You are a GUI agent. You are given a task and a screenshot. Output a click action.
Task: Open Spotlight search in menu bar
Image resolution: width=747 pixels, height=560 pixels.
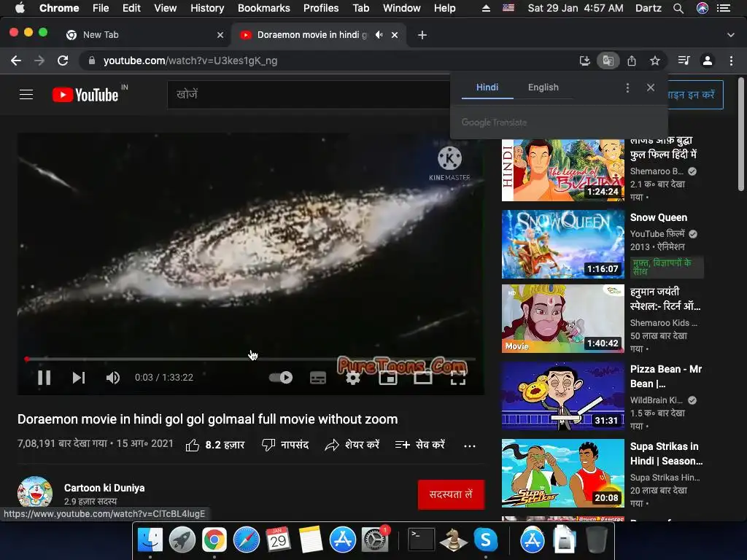(678, 8)
